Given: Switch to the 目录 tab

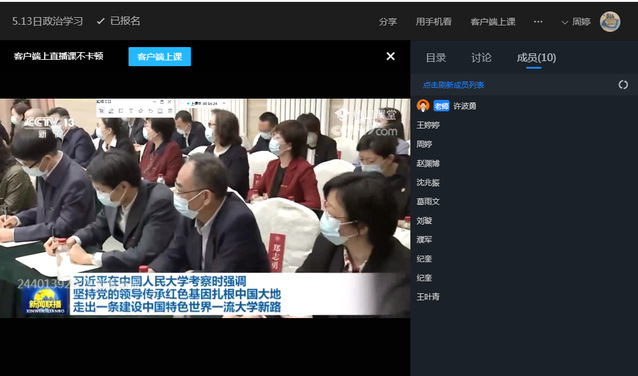Looking at the screenshot, I should tap(436, 58).
